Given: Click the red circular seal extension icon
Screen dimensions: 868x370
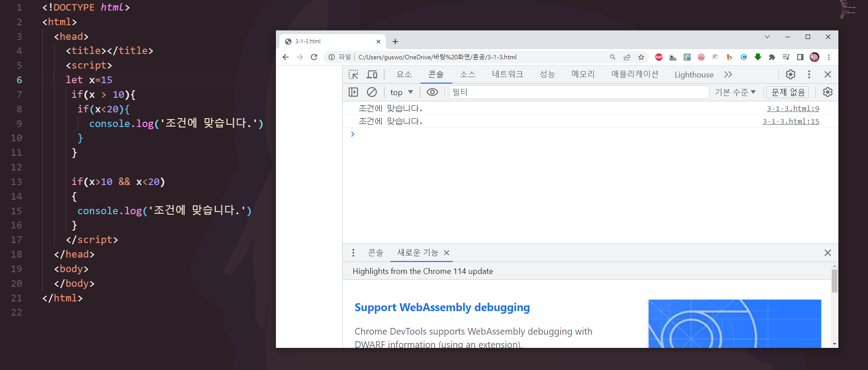Looking at the screenshot, I should [701, 57].
